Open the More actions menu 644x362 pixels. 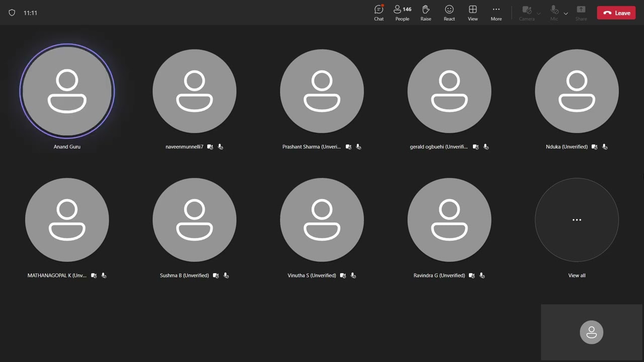click(496, 13)
